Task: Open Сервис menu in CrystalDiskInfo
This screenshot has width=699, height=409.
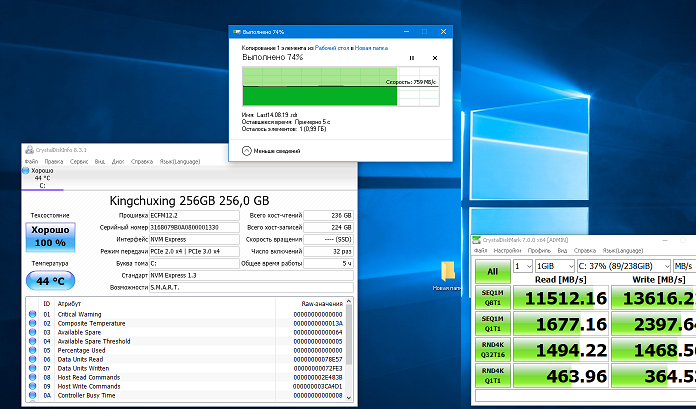Action: [x=79, y=161]
